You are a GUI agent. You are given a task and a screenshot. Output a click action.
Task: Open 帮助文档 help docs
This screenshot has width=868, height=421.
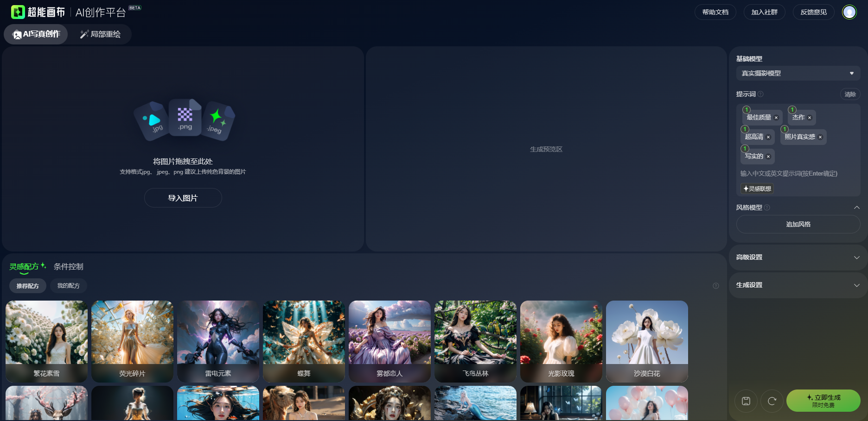pyautogui.click(x=715, y=12)
